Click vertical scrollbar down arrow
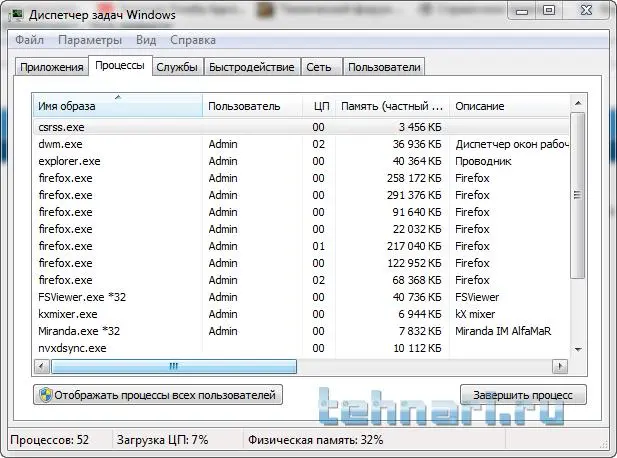Viewport: 617px width, 458px height. [x=578, y=349]
